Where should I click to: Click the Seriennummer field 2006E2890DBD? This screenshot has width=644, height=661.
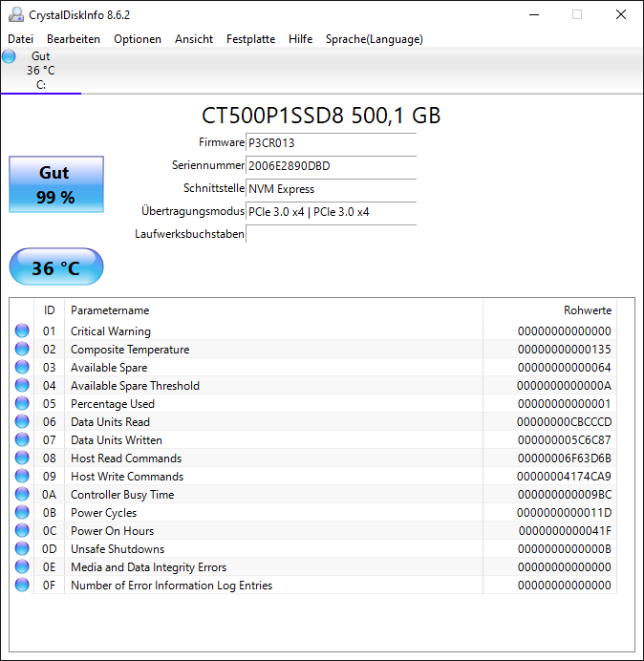click(331, 165)
